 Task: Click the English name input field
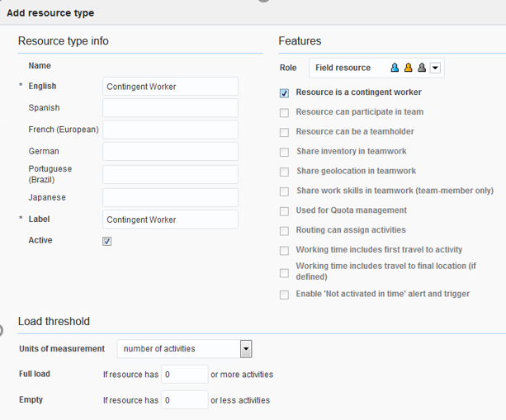coord(170,87)
